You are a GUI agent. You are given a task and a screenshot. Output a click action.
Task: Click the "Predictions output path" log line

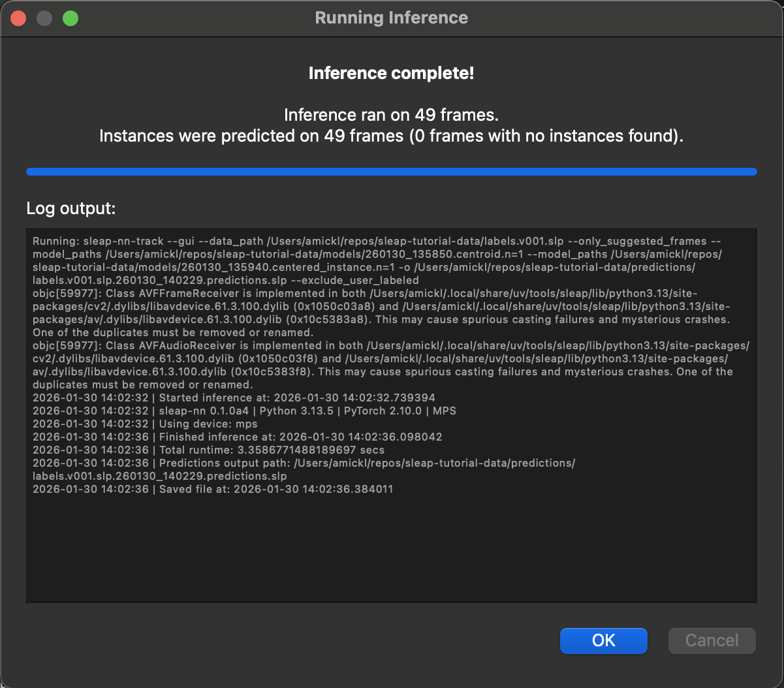(304, 469)
